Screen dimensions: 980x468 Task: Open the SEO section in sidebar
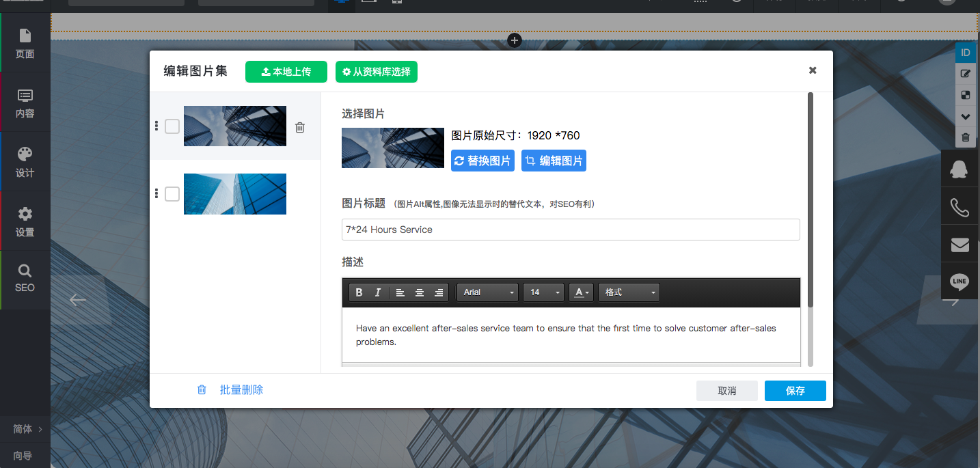25,278
